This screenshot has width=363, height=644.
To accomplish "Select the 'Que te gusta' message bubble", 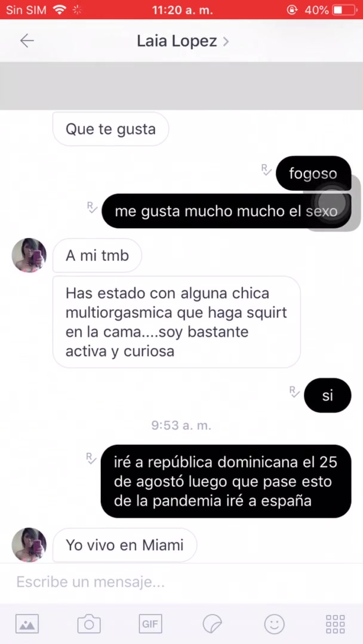I will tap(110, 129).
